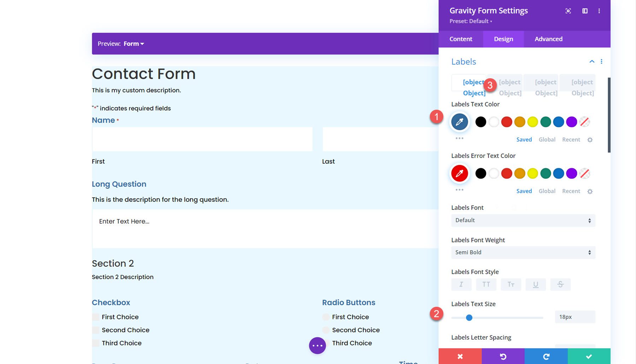This screenshot has width=636, height=364.
Task: Check the Third Choice checkbox
Action: tap(96, 343)
